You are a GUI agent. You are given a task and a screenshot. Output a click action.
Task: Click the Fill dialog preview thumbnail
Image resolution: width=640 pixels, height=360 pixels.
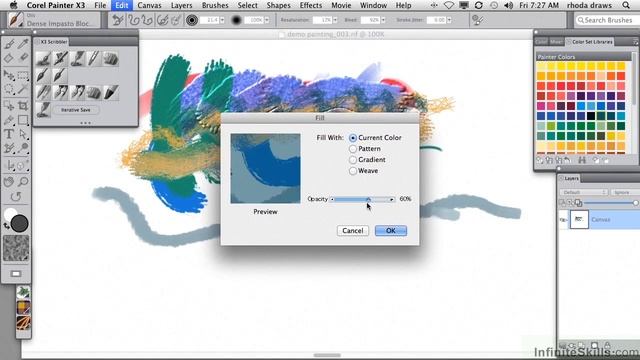[265, 168]
